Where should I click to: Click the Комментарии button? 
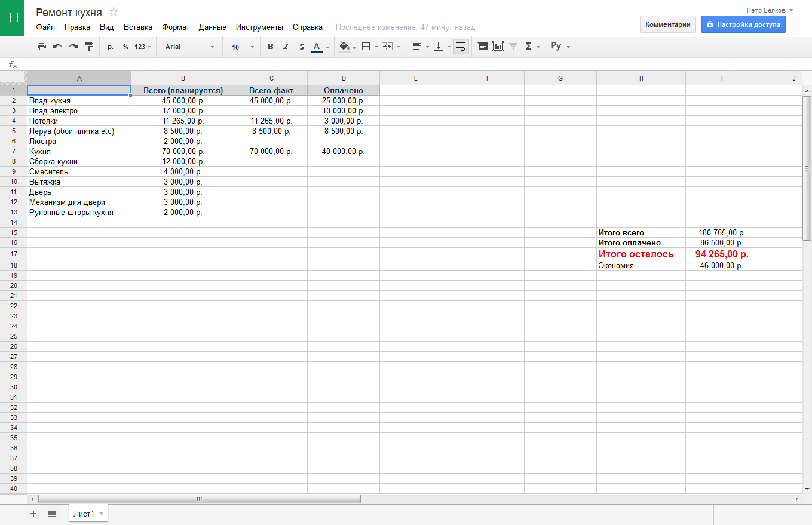coord(668,24)
